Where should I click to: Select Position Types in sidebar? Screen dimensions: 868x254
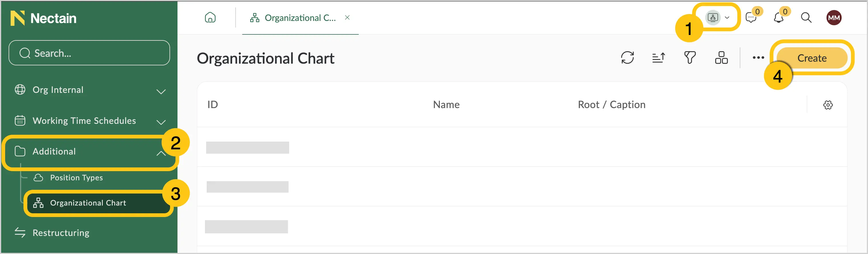pyautogui.click(x=76, y=178)
